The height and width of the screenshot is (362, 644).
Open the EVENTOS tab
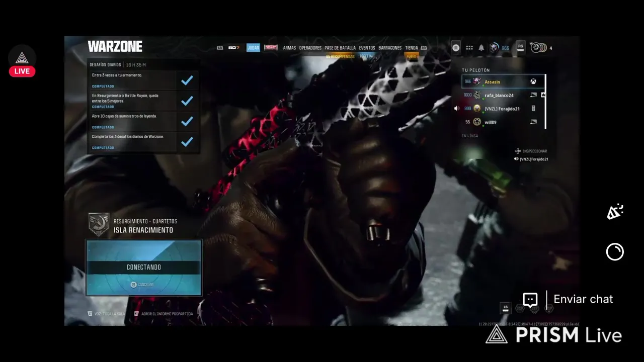[367, 48]
